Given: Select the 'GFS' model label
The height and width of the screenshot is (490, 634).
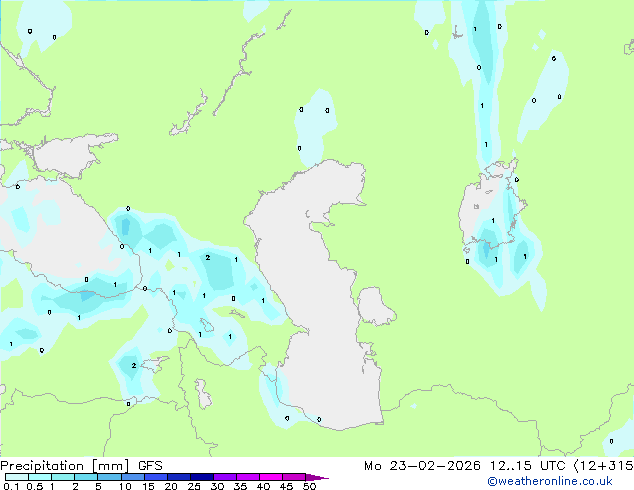Looking at the screenshot, I should pos(150,466).
